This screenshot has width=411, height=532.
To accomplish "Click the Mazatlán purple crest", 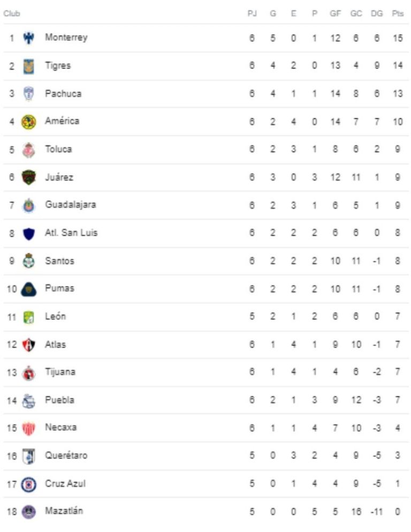I will (28, 512).
